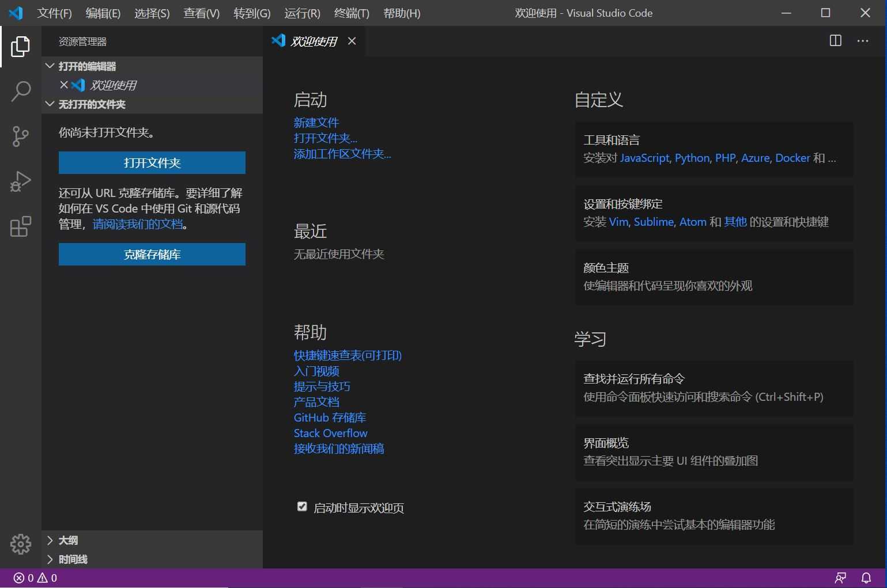Open the GitHub 存储库 link
Image resolution: width=887 pixels, height=588 pixels.
point(330,418)
